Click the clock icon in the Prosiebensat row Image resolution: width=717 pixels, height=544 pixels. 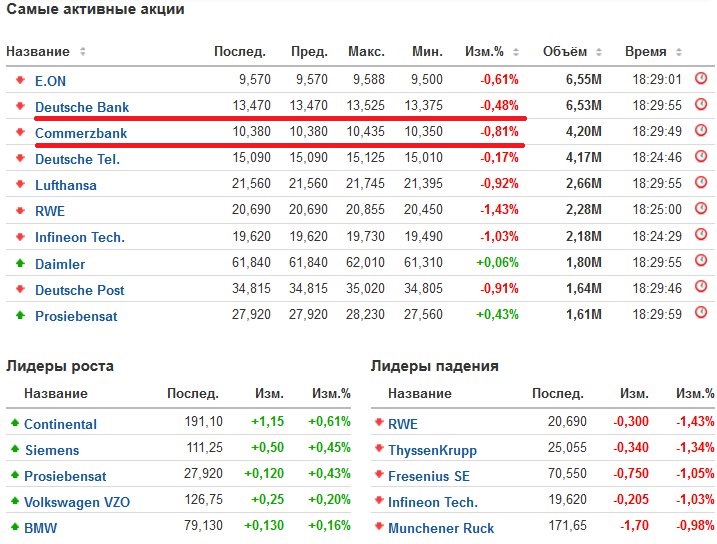[x=701, y=313]
